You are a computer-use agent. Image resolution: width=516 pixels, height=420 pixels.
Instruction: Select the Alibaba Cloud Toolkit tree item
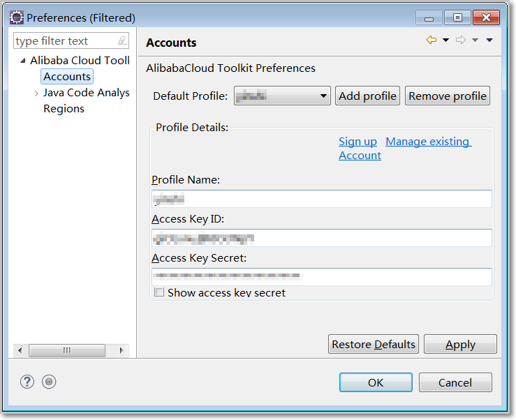pos(80,61)
